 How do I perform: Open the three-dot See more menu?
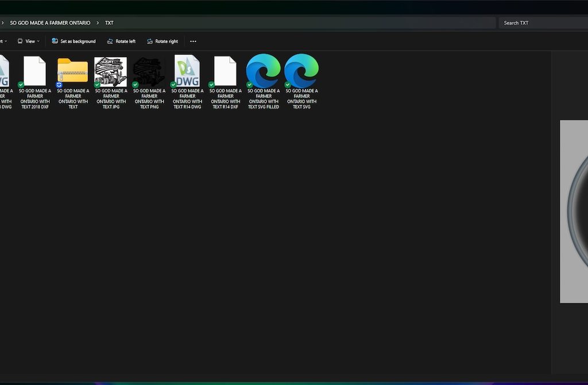tap(193, 41)
